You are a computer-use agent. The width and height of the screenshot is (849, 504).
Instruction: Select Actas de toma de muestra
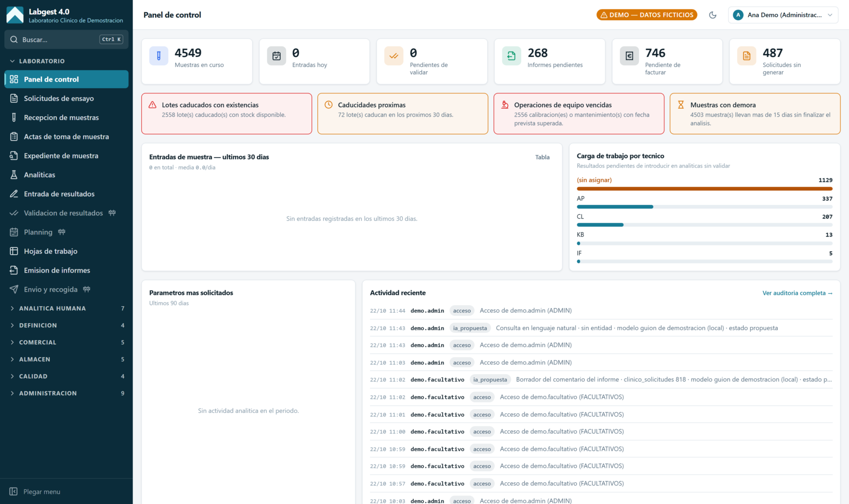point(66,136)
